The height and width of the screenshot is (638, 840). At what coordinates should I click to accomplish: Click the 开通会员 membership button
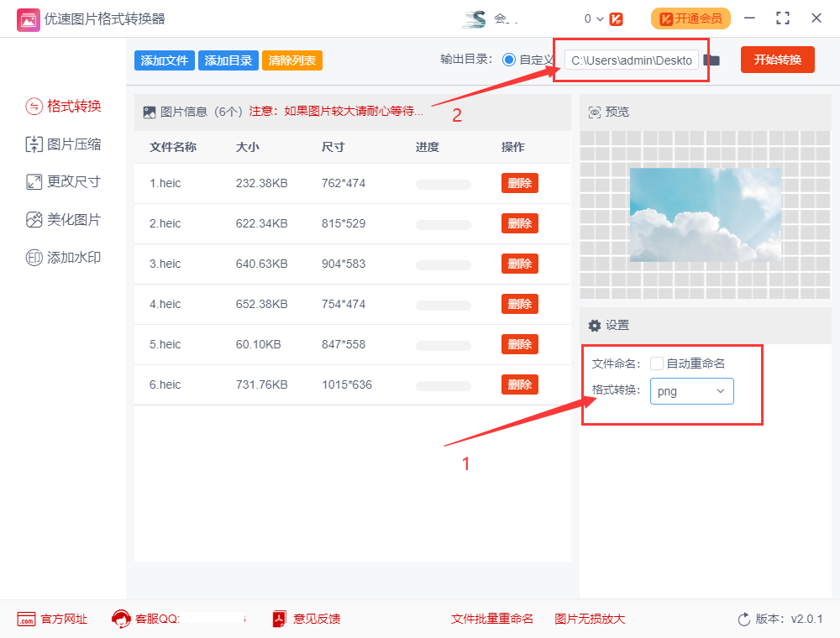[x=690, y=18]
